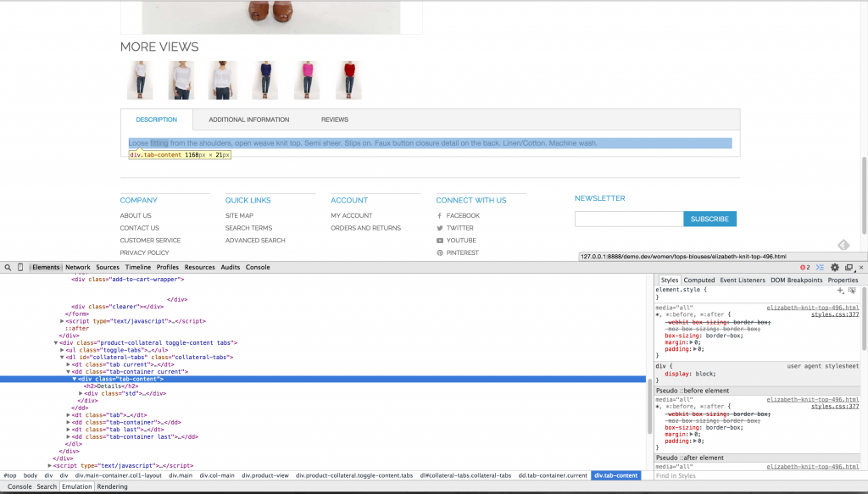Expand the dt 'tab last' node
The image size is (868, 494).
pyautogui.click(x=68, y=430)
